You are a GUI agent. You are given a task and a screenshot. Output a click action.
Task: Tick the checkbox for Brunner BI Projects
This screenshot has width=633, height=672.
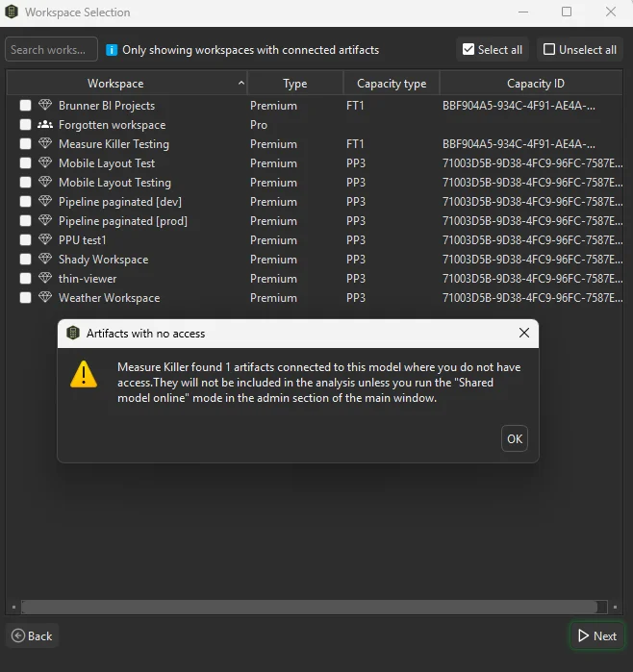point(25,105)
